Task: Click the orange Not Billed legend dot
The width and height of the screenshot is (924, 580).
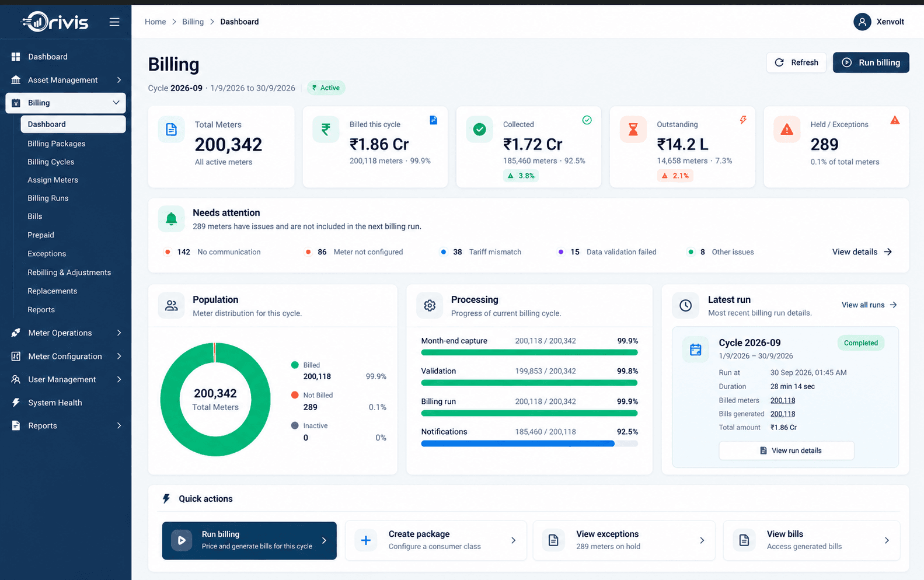Action: 295,395
